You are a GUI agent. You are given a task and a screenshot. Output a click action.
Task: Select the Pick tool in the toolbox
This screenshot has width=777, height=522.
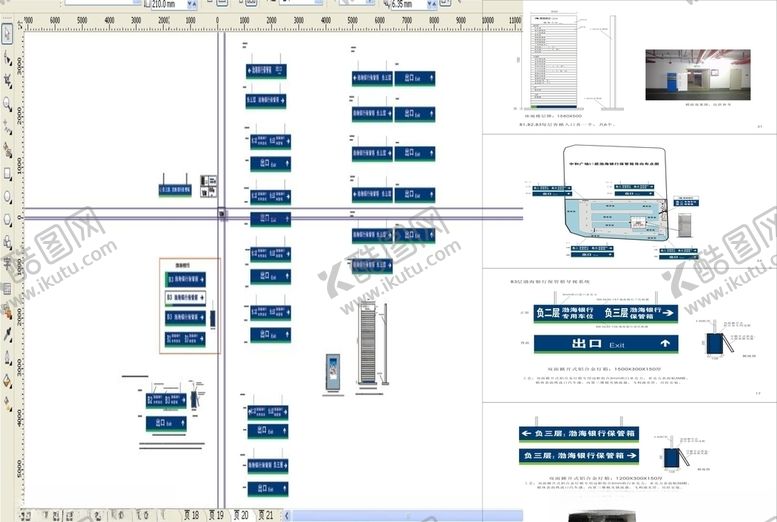(7, 34)
